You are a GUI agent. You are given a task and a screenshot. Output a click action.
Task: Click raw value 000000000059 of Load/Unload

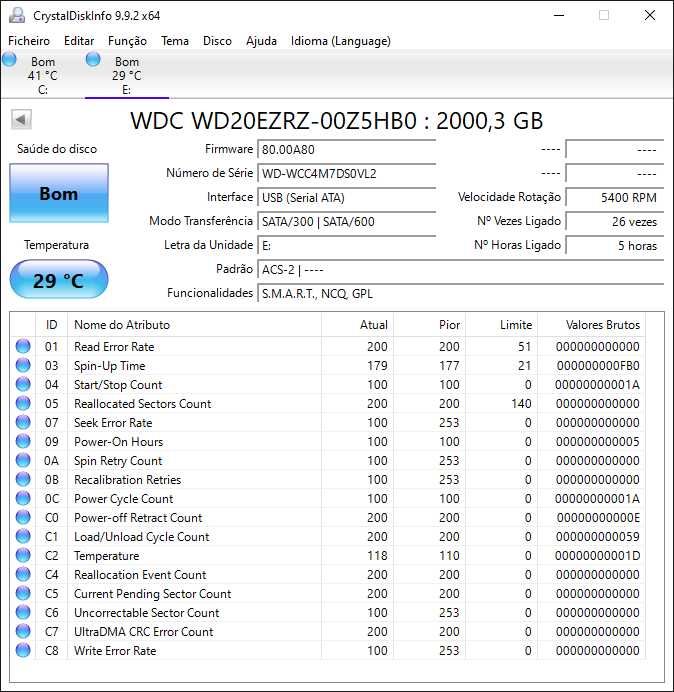click(597, 537)
